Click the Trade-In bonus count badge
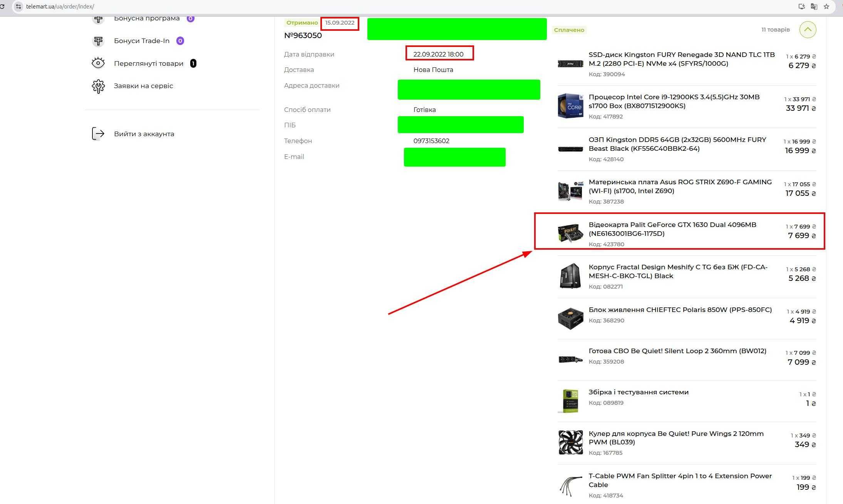This screenshot has height=504, width=843. point(180,41)
